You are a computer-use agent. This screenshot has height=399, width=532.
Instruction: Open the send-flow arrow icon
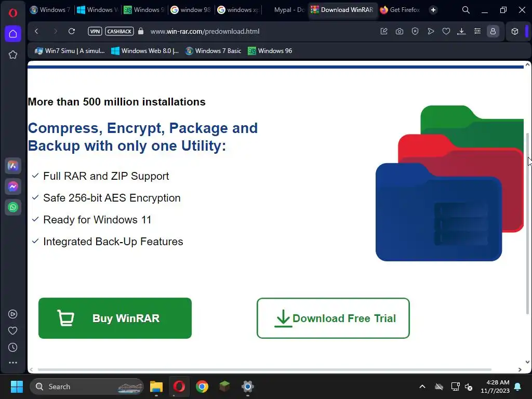click(431, 31)
